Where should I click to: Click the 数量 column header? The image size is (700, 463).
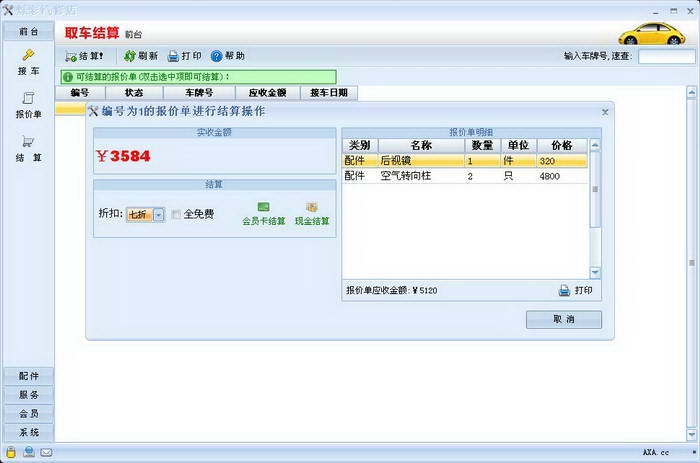pos(483,146)
